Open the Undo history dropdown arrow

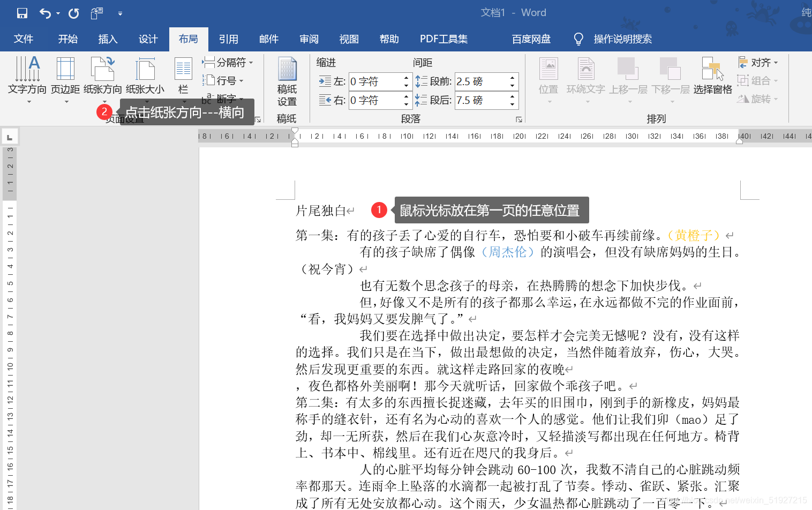point(58,14)
